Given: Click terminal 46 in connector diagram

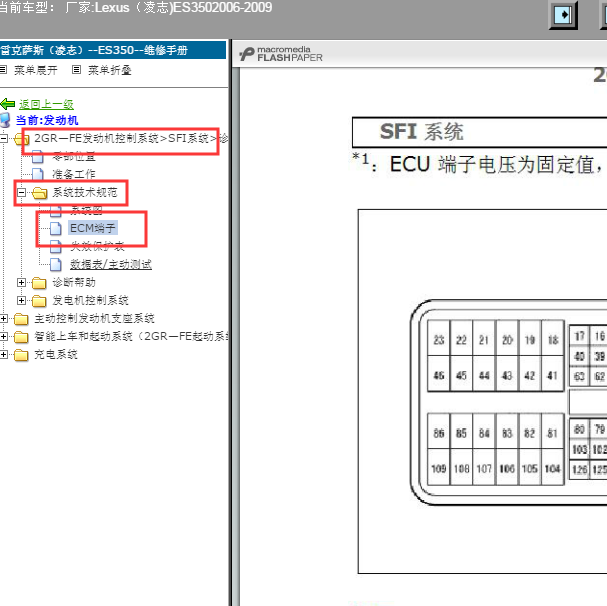Looking at the screenshot, I should pos(439,374).
